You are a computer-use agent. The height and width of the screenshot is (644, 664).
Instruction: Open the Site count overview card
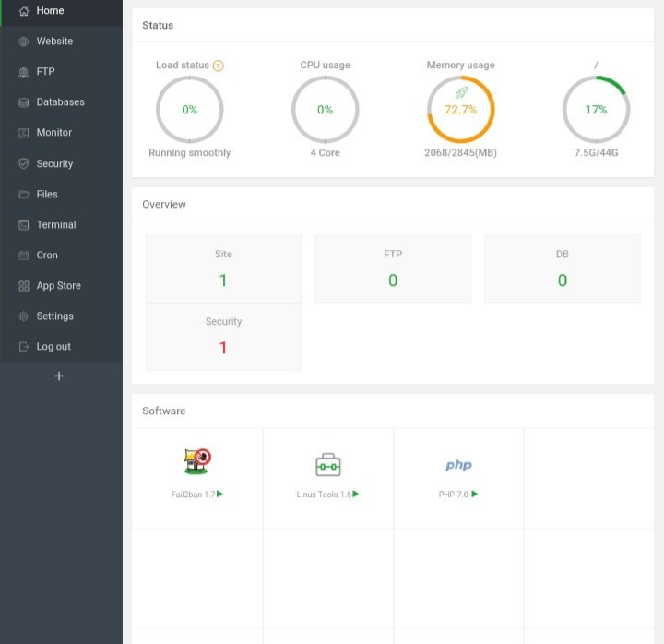[x=223, y=268]
